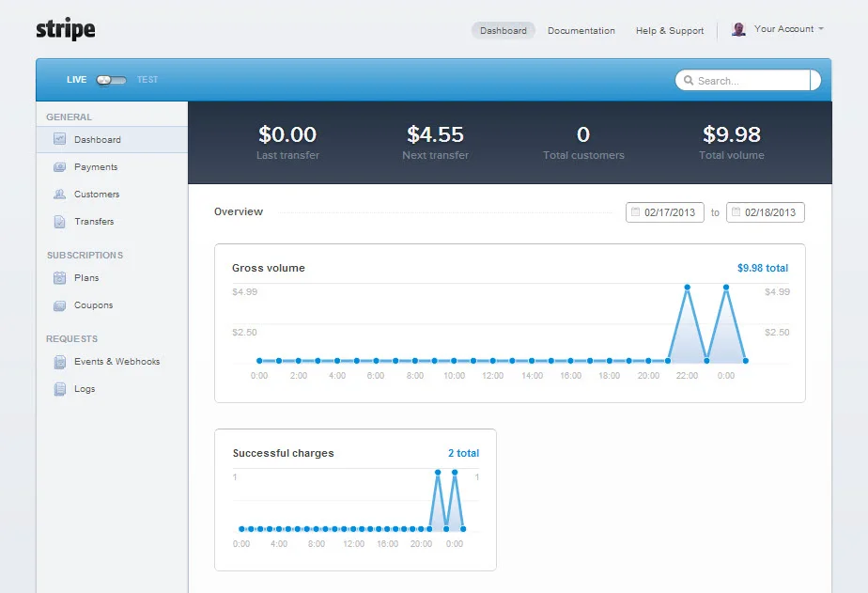Click the $4.55 Next transfer stat
This screenshot has height=593, width=868.
click(435, 142)
